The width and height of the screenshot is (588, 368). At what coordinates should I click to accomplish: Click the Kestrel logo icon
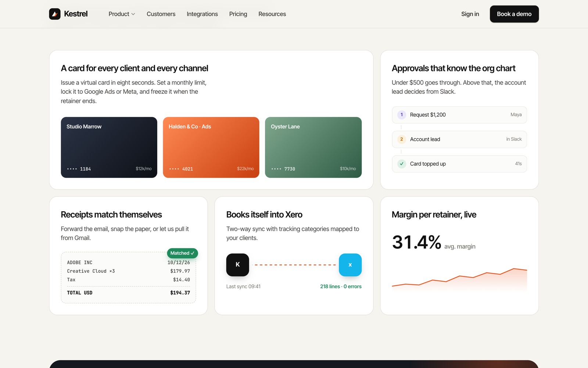(55, 14)
